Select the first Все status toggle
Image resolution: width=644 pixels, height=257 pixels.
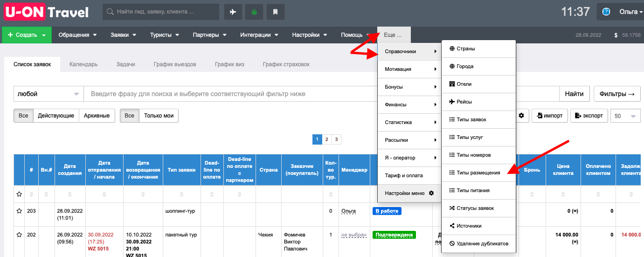[x=23, y=116]
